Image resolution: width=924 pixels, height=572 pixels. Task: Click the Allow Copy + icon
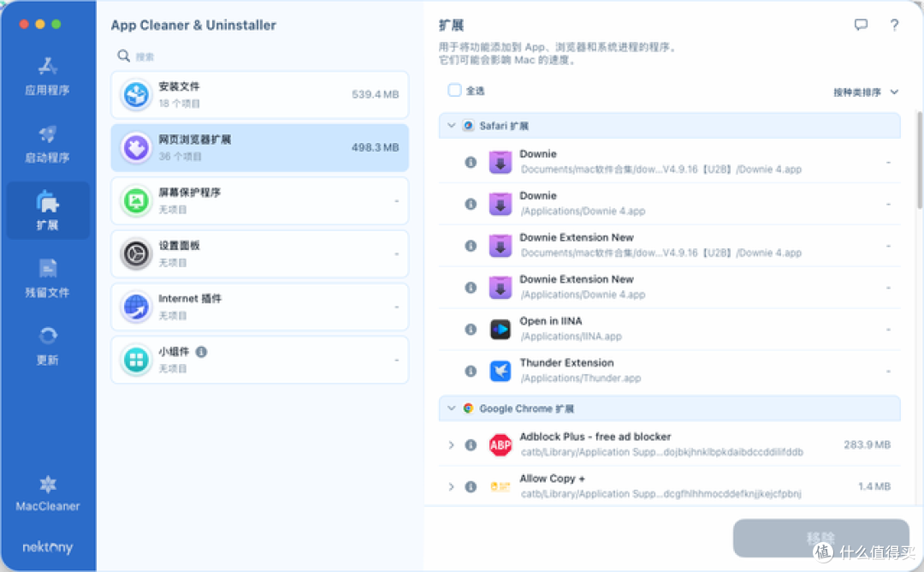500,486
